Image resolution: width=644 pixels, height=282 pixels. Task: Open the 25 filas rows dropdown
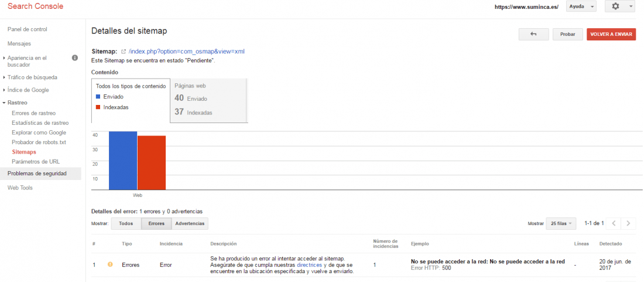pos(561,223)
